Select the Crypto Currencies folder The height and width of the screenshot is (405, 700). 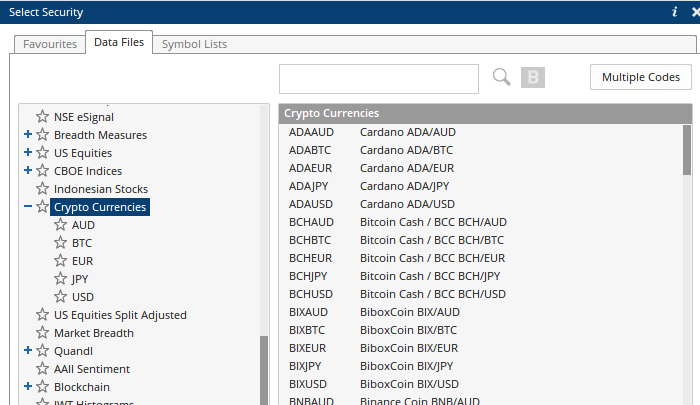[100, 207]
